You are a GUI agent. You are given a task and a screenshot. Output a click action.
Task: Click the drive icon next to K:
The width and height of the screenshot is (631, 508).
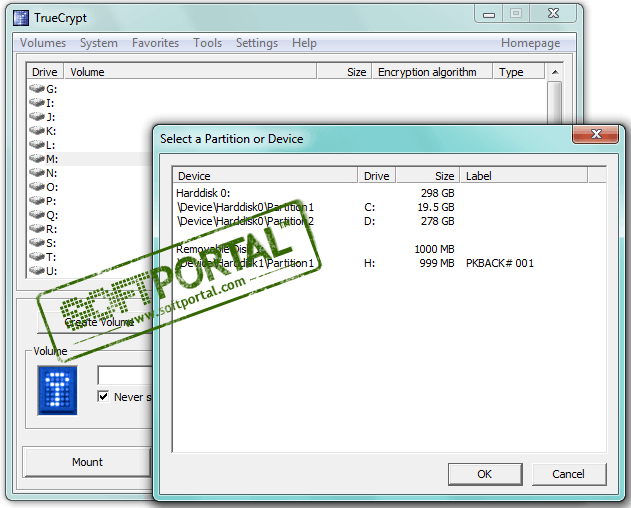point(37,130)
